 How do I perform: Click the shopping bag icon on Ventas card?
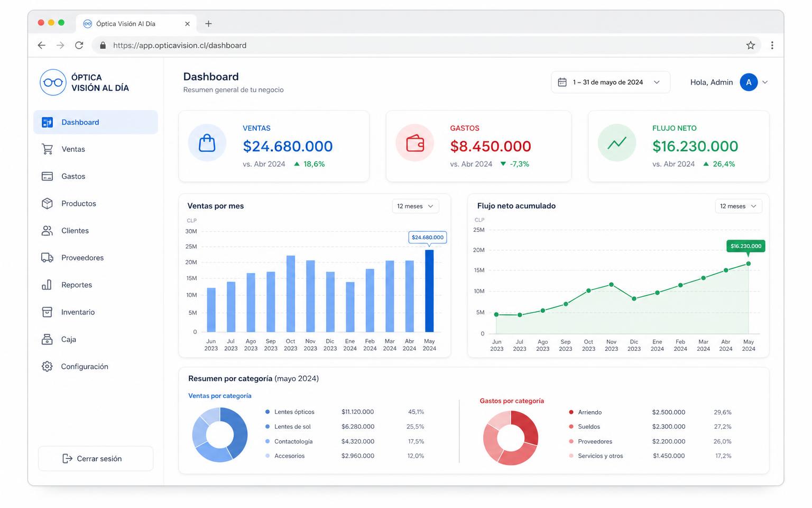point(207,143)
